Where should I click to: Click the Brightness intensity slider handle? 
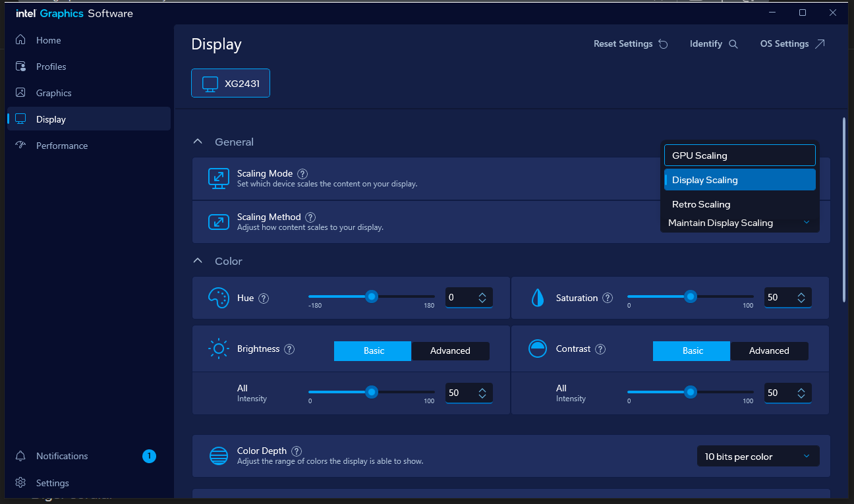(x=372, y=393)
